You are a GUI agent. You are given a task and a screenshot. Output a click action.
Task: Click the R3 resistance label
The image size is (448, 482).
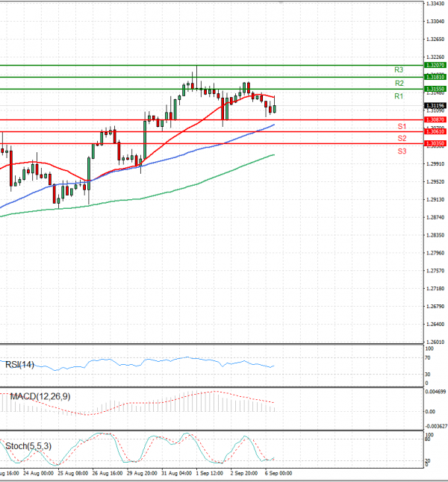click(x=399, y=70)
